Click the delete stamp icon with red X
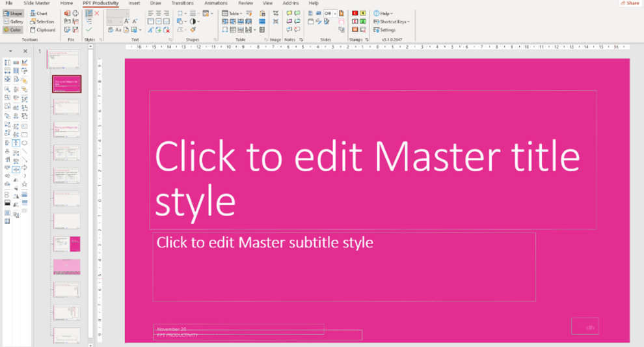Image resolution: width=644 pixels, height=347 pixels. [363, 29]
